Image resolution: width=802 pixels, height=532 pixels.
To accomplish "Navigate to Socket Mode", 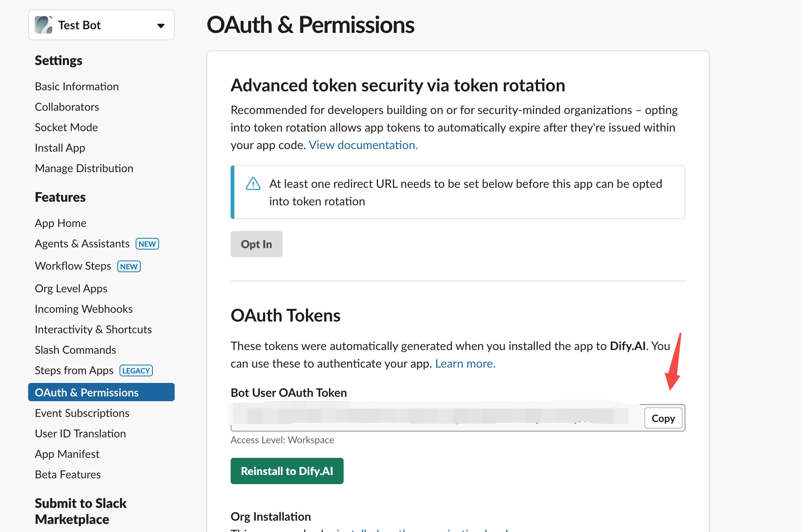I will tap(66, 127).
